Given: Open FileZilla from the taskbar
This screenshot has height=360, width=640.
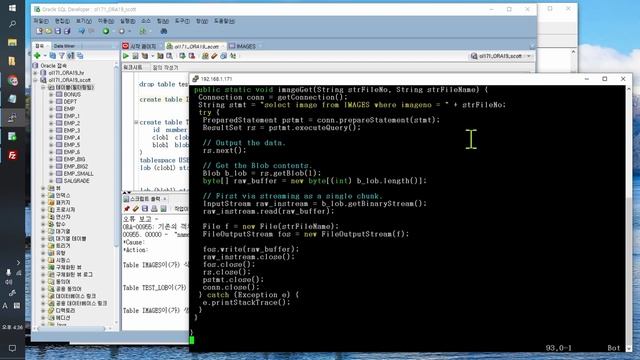Looking at the screenshot, I should click(12, 156).
